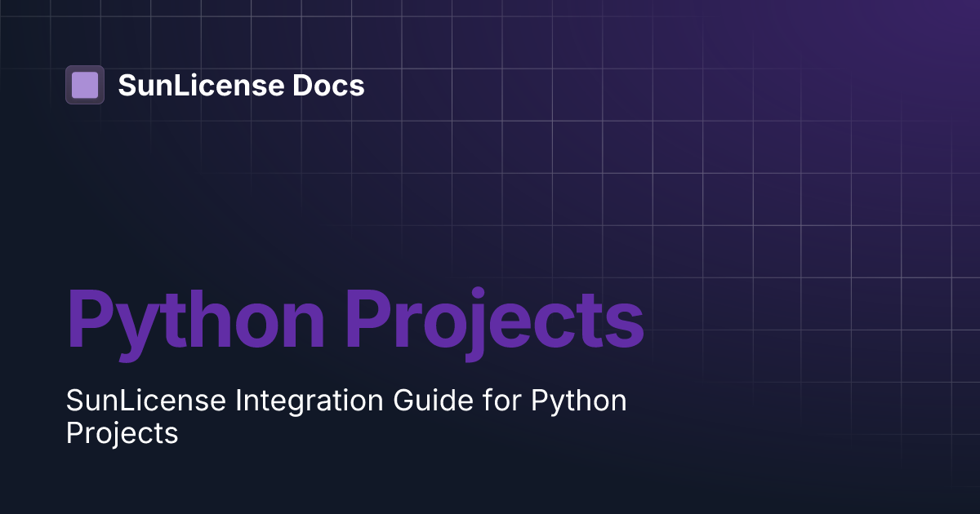Click the second line of the subtitle
Image resolution: width=980 pixels, height=514 pixels.
click(122, 434)
